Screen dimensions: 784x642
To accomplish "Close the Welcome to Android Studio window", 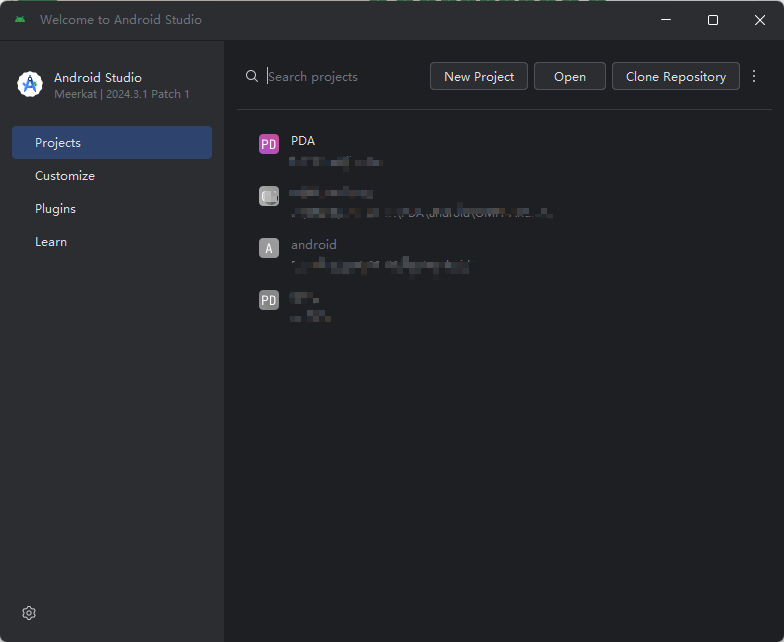I will click(760, 20).
